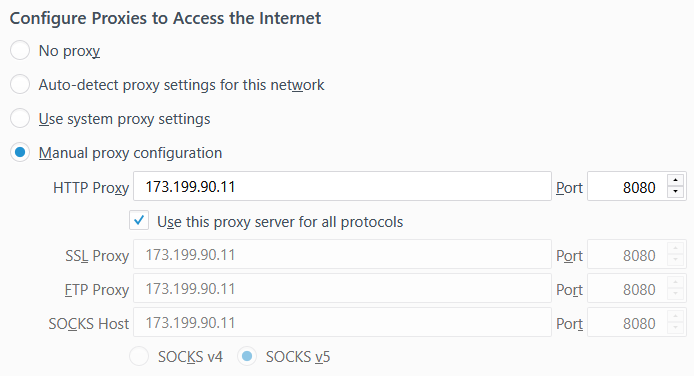The image size is (694, 376).
Task: Click the SOCKS Host address field
Action: (x=342, y=322)
